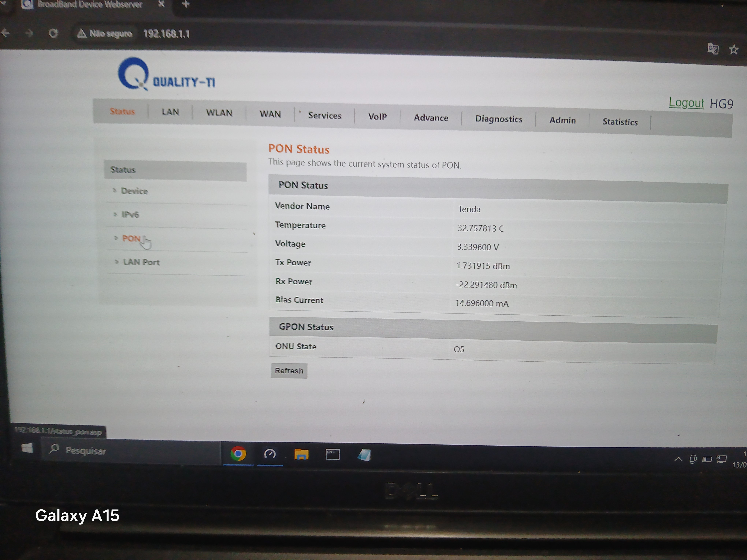Open File Explorer folder icon in taskbar

[301, 455]
